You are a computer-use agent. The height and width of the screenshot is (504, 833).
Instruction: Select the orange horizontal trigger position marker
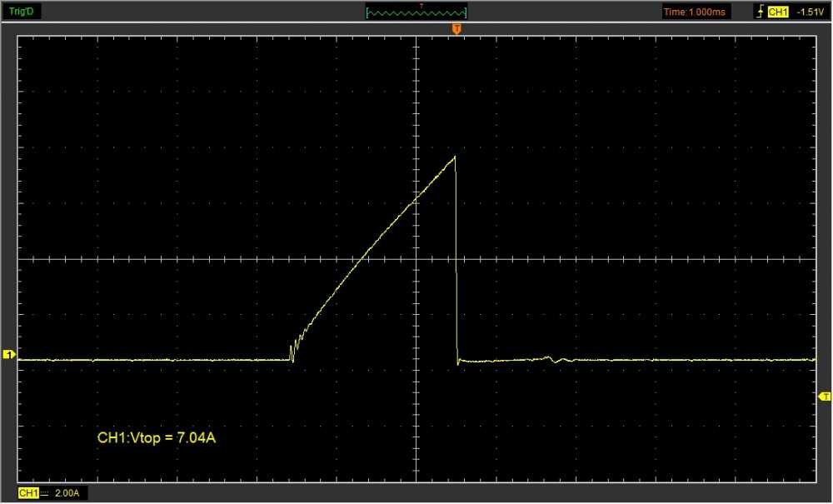coord(456,29)
